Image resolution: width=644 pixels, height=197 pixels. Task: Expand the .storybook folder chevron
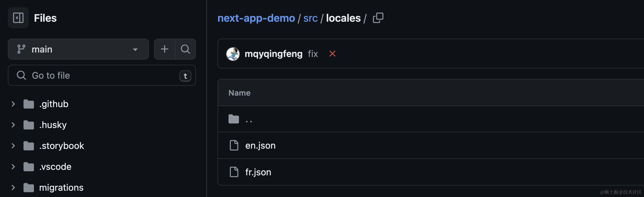pyautogui.click(x=13, y=146)
